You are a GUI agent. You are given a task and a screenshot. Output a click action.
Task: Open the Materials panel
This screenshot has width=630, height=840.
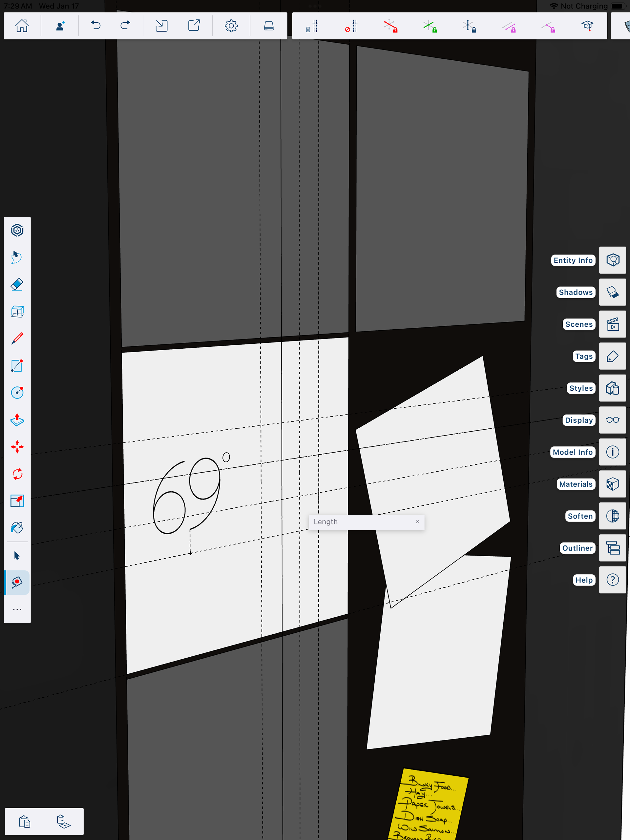click(613, 484)
